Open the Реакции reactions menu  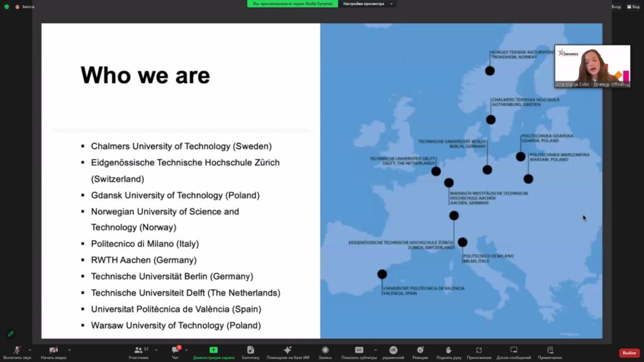420,351
